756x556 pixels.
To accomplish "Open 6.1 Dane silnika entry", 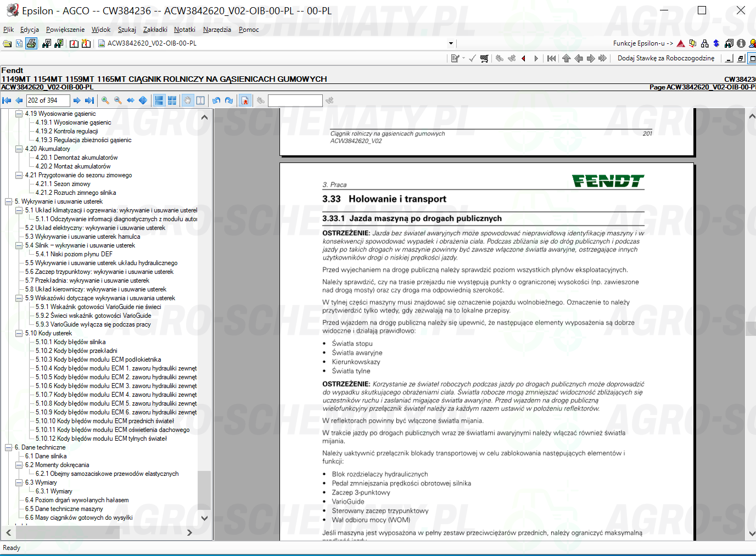I will click(46, 456).
